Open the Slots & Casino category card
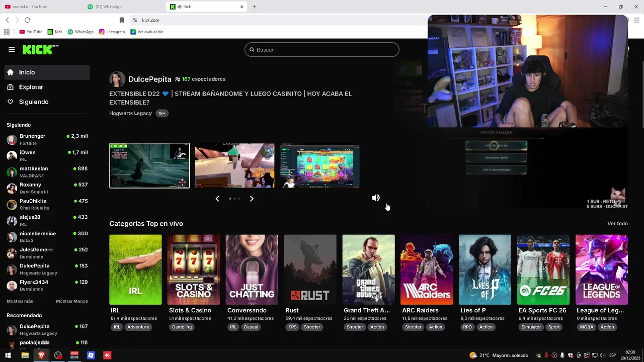The width and height of the screenshot is (644, 362). point(194,269)
